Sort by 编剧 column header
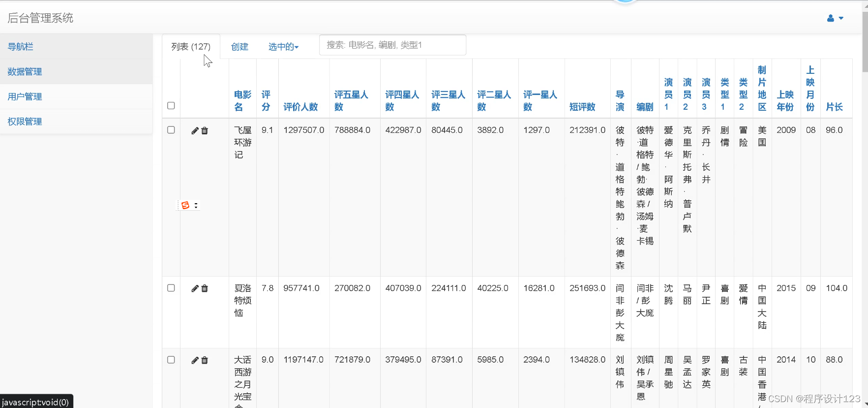868x408 pixels. coord(645,107)
